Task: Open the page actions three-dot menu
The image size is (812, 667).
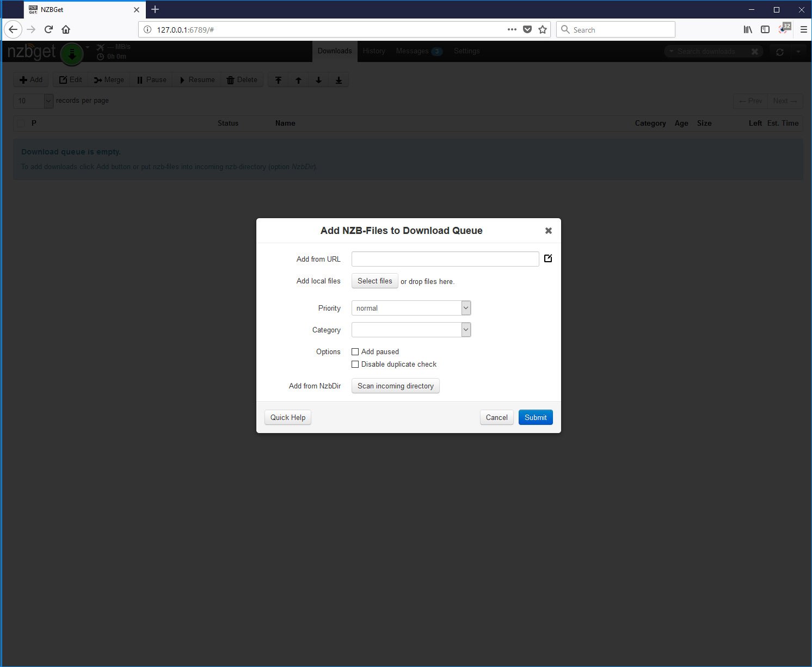Action: tap(512, 29)
